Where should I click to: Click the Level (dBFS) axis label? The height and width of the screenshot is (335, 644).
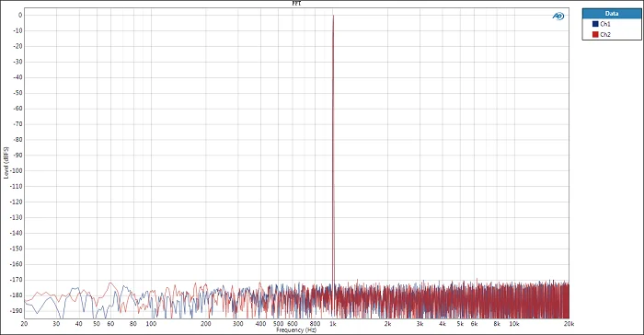point(6,163)
